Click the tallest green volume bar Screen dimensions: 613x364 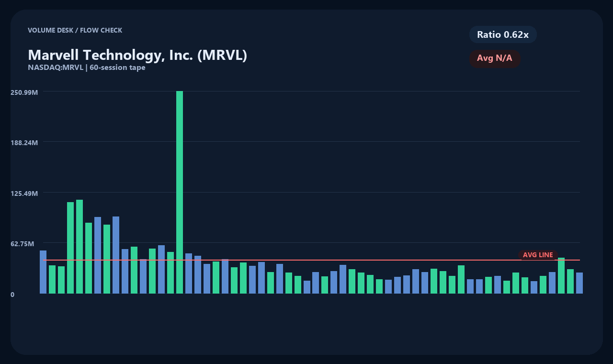(180, 192)
